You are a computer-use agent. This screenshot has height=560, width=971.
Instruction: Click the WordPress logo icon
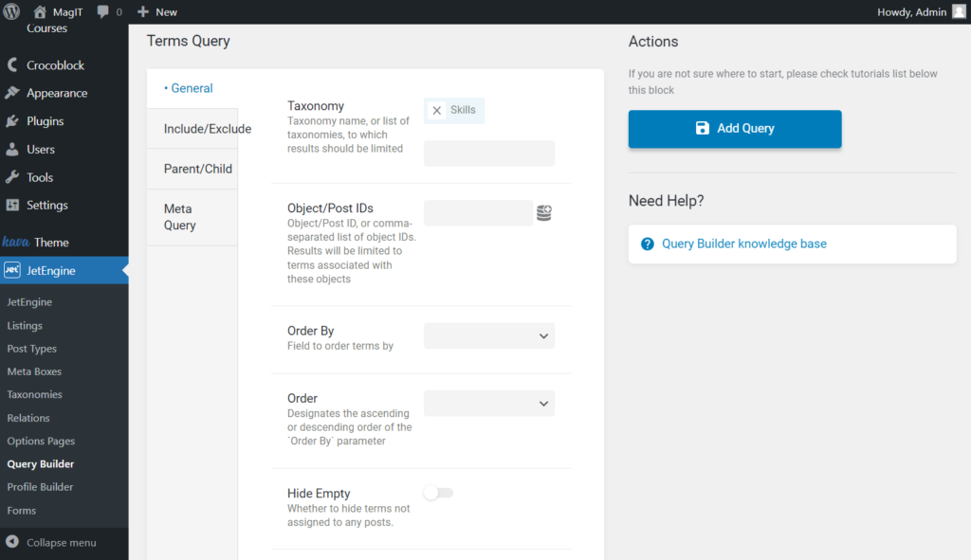[x=11, y=11]
